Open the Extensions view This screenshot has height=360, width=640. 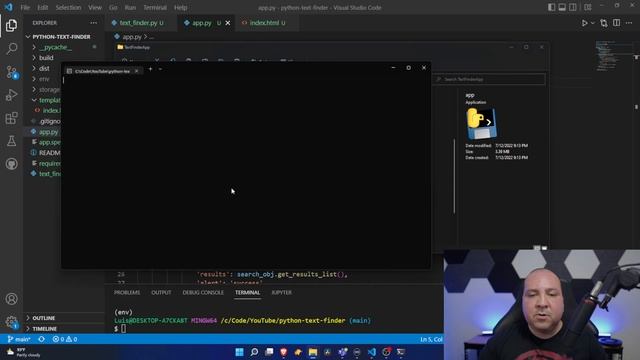tap(11, 118)
